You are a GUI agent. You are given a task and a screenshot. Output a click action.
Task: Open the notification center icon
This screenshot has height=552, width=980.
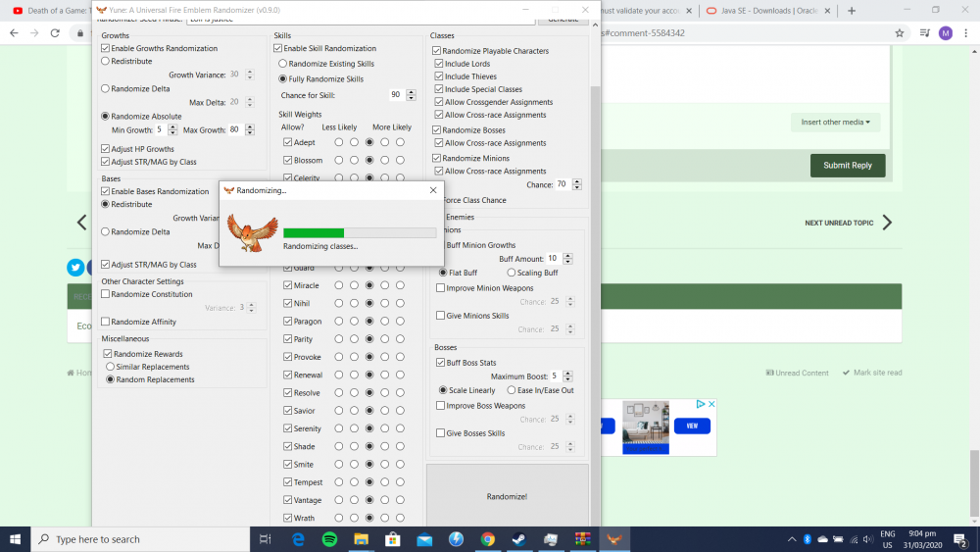click(960, 539)
